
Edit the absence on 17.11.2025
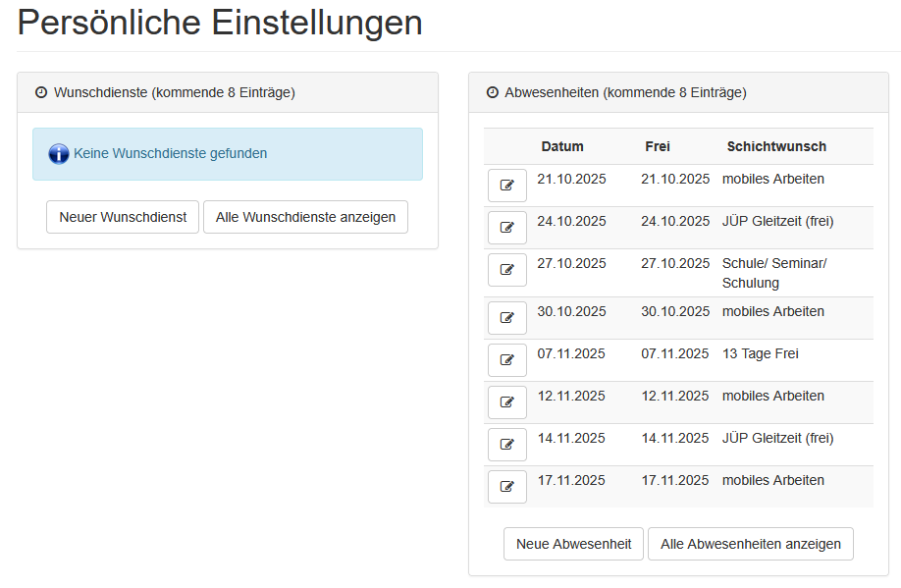tap(506, 486)
